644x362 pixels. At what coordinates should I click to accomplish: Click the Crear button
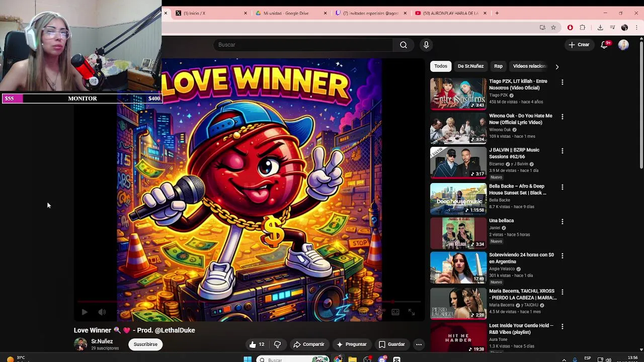point(579,45)
